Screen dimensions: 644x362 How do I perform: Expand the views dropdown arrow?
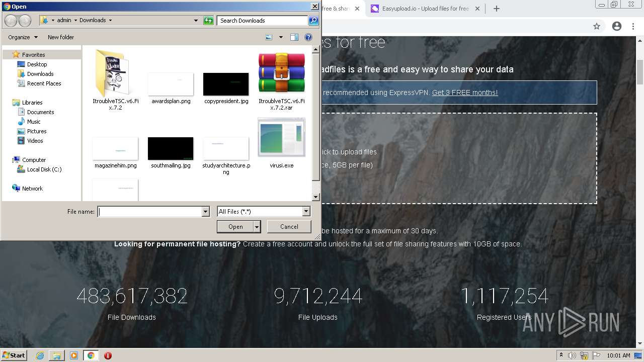point(281,37)
